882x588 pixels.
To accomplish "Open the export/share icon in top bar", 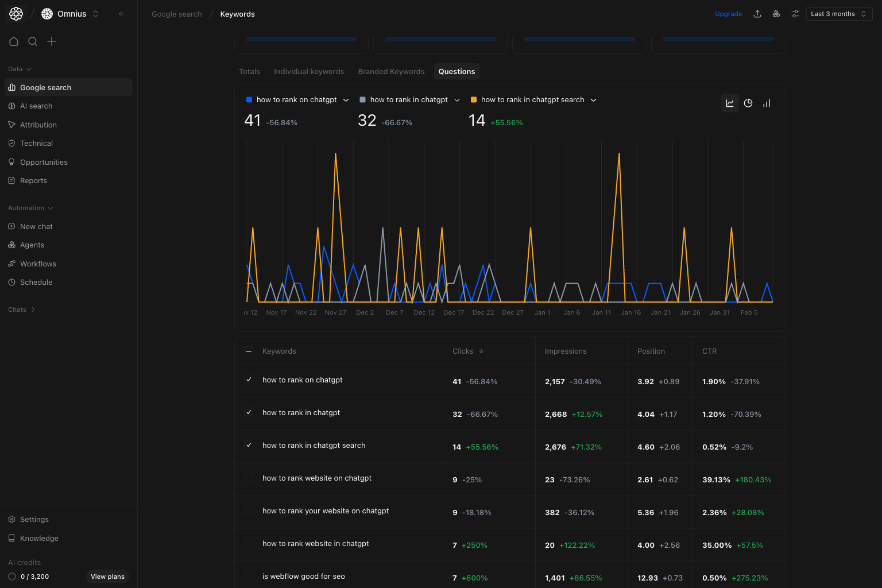I will [757, 13].
